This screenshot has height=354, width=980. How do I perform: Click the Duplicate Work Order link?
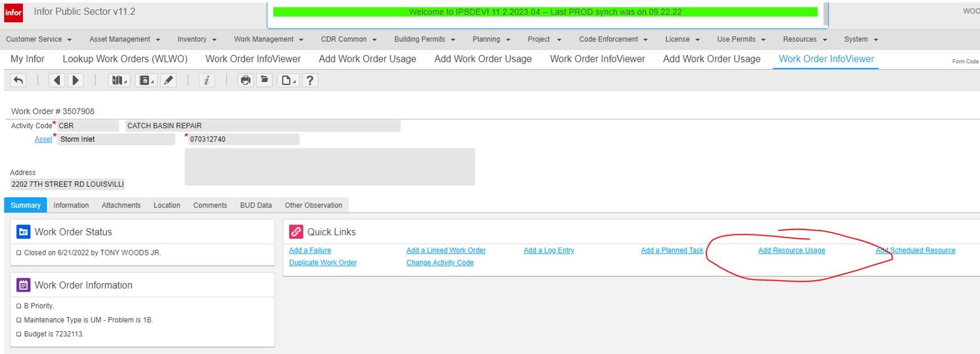tap(322, 263)
